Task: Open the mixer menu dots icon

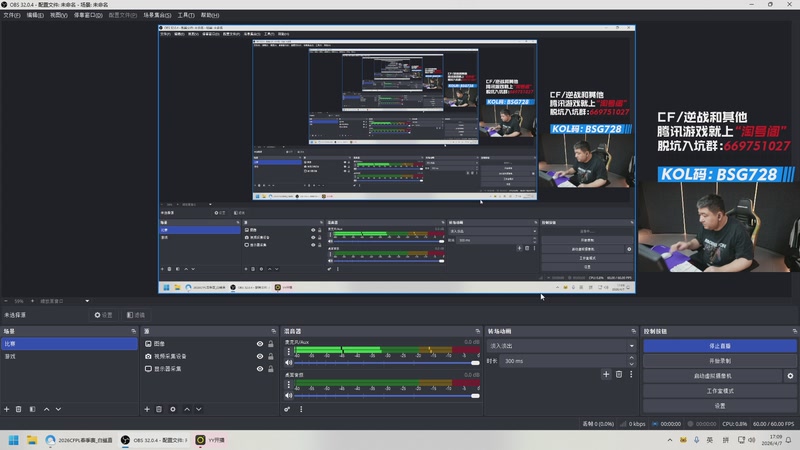Action: click(x=301, y=409)
